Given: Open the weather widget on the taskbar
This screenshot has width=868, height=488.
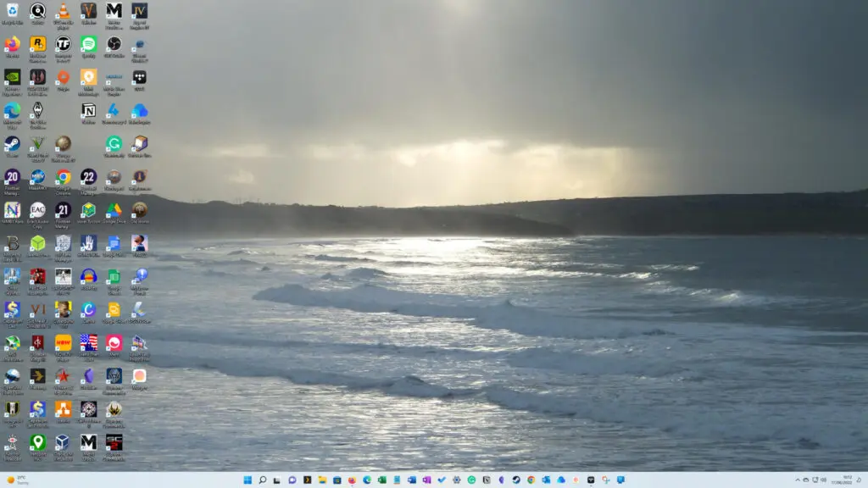Looking at the screenshot, I should pos(18,480).
